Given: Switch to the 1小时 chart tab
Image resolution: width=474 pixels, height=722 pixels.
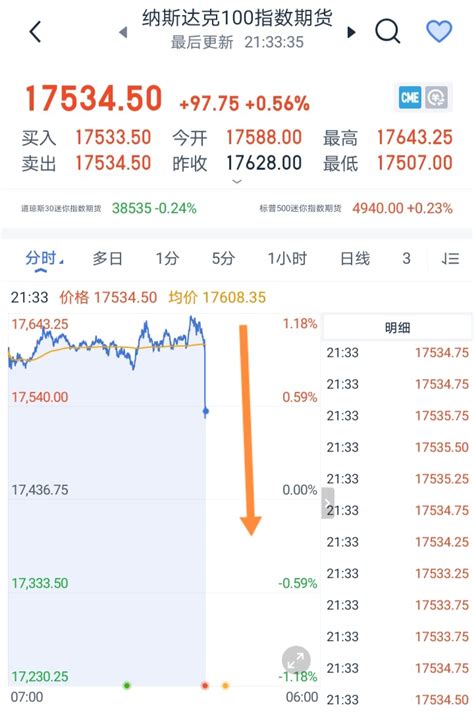Looking at the screenshot, I should pyautogui.click(x=287, y=258).
